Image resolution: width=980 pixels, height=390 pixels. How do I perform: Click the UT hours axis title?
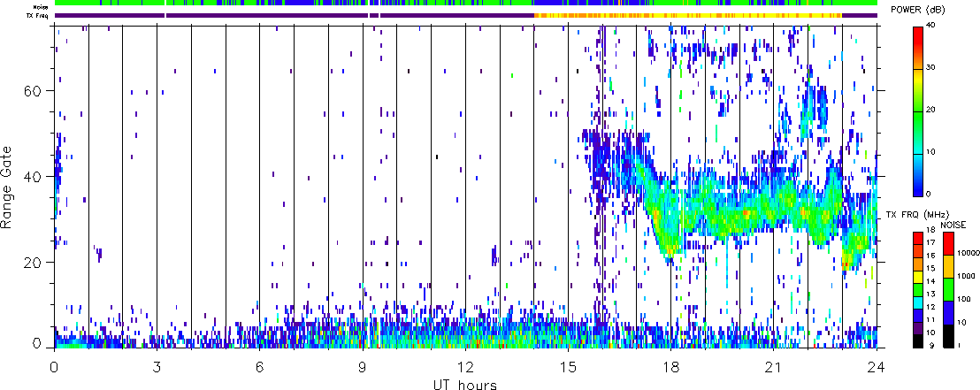point(465,384)
